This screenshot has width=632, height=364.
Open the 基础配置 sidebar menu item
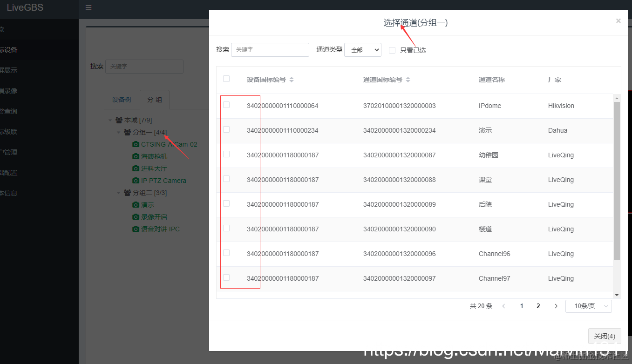point(39,173)
